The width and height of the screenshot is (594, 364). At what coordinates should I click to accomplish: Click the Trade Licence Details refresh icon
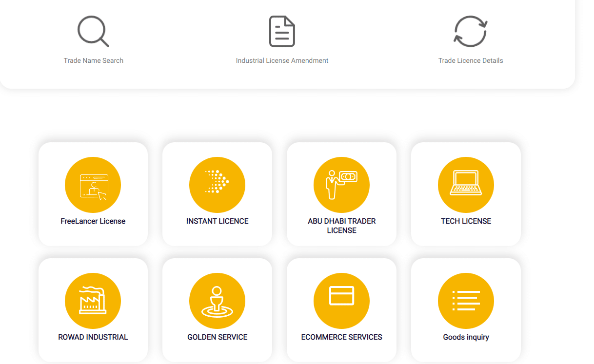(470, 31)
